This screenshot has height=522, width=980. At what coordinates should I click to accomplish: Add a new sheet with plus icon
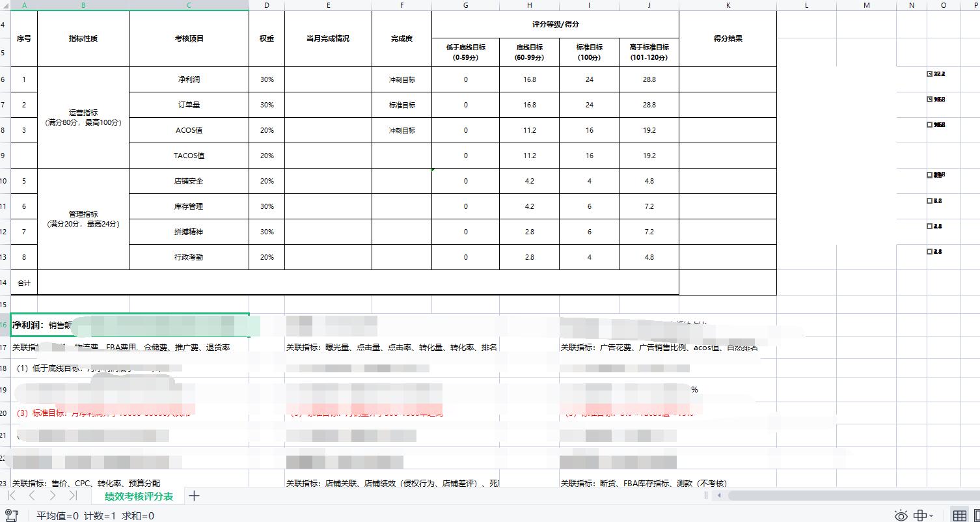point(194,496)
